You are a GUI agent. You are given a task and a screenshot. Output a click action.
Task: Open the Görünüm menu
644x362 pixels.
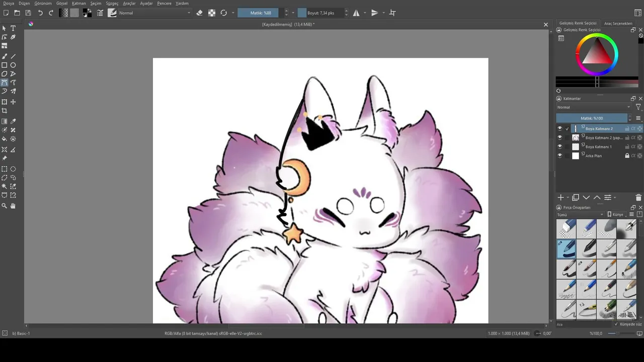click(x=43, y=4)
